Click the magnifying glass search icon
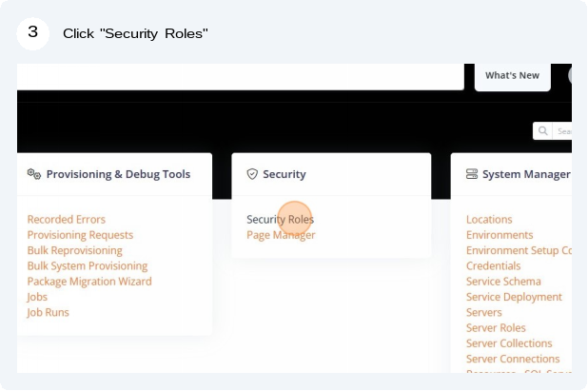 [542, 131]
